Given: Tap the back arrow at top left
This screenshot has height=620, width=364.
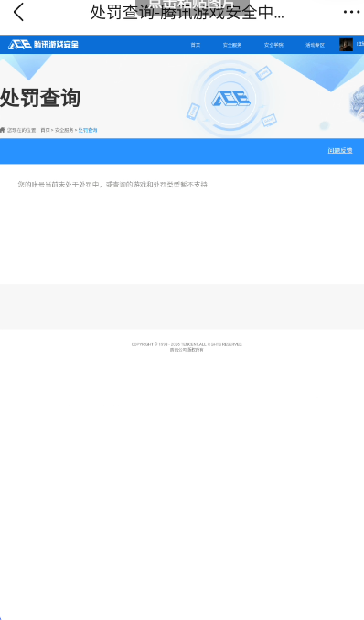Looking at the screenshot, I should click(x=18, y=12).
